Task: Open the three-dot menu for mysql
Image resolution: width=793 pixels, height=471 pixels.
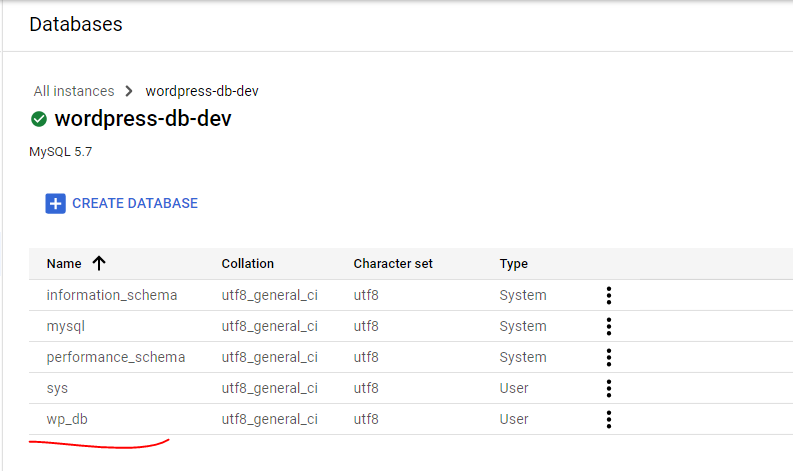Action: pos(609,326)
